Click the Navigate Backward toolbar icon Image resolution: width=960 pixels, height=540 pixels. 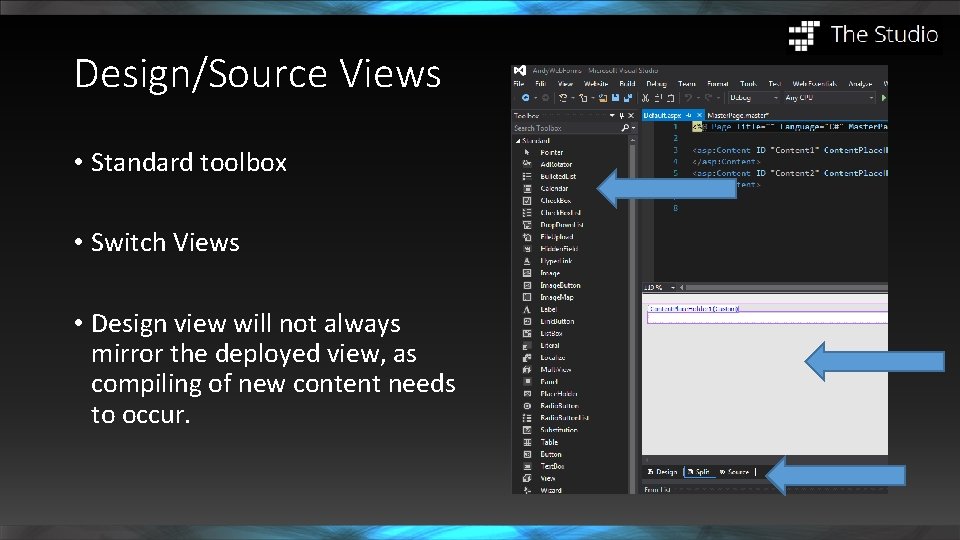[x=525, y=98]
